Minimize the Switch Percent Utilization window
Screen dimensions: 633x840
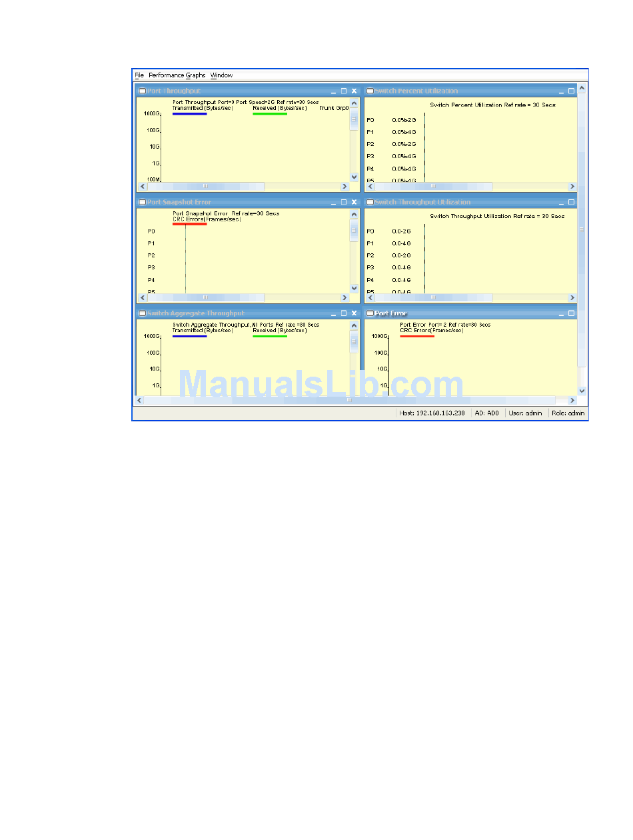click(561, 91)
